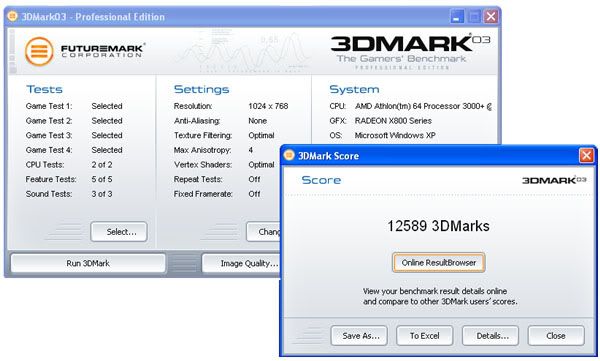The width and height of the screenshot is (600, 361).
Task: Click the CPU Tests value 2 of 2
Action: [x=102, y=165]
